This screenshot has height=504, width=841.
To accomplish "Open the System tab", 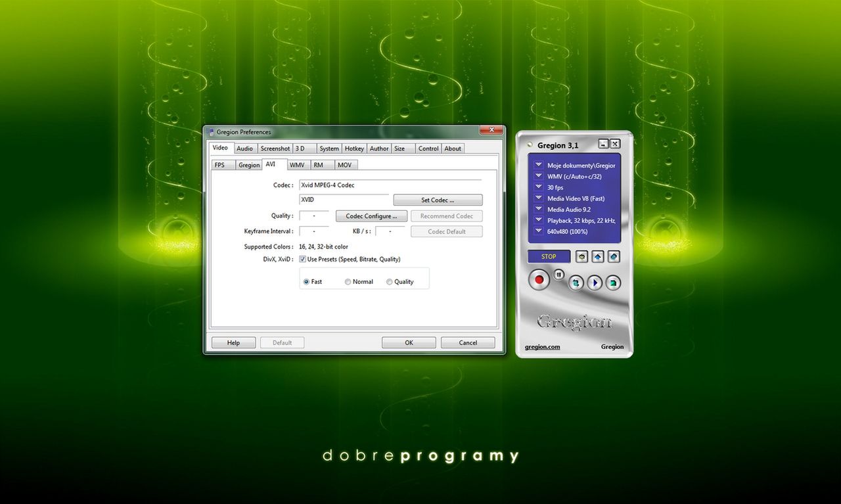I will pyautogui.click(x=330, y=149).
